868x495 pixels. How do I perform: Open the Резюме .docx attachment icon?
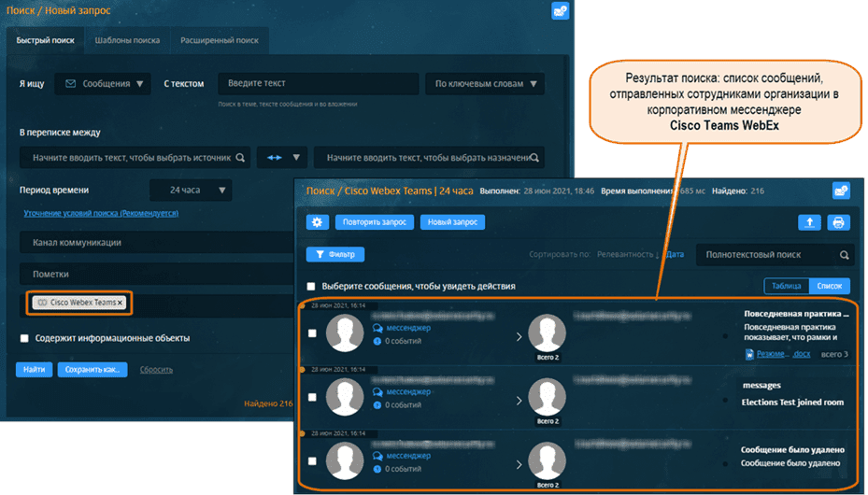click(x=750, y=355)
